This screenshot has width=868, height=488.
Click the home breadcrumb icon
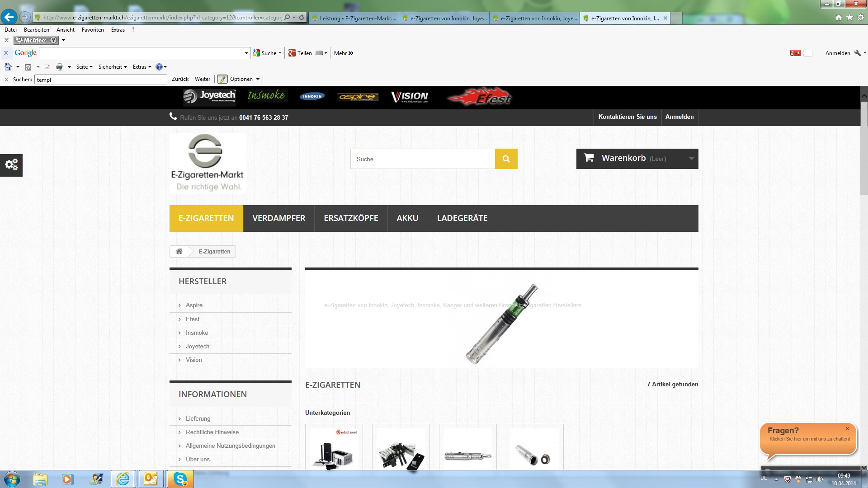tap(179, 252)
